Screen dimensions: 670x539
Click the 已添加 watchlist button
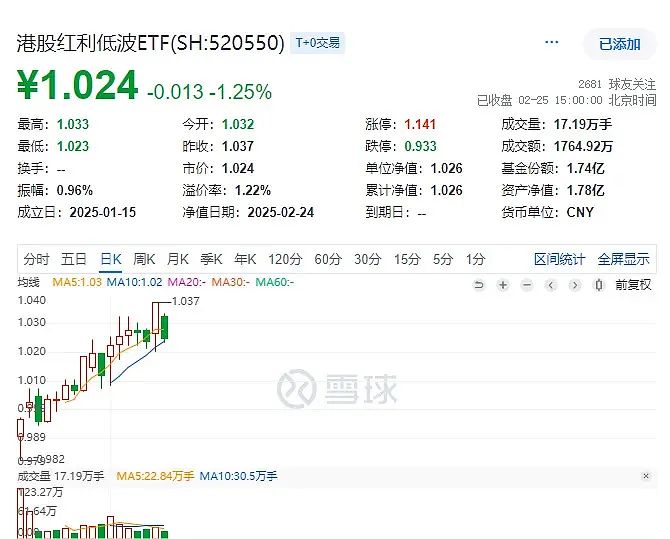(x=619, y=44)
